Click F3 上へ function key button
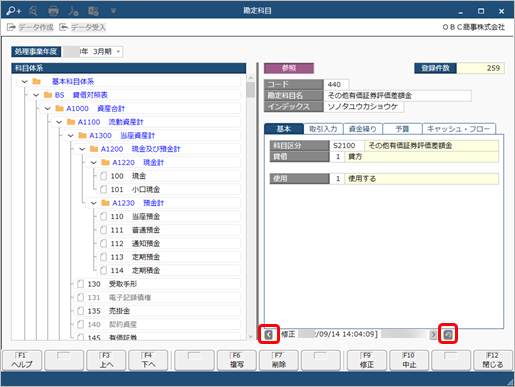Image resolution: width=515 pixels, height=387 pixels. click(106, 360)
